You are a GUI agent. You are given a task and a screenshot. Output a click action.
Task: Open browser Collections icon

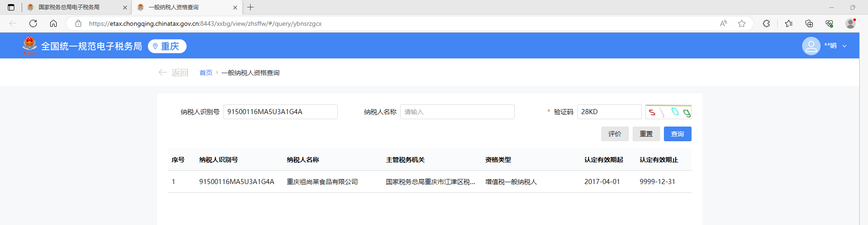(x=809, y=23)
